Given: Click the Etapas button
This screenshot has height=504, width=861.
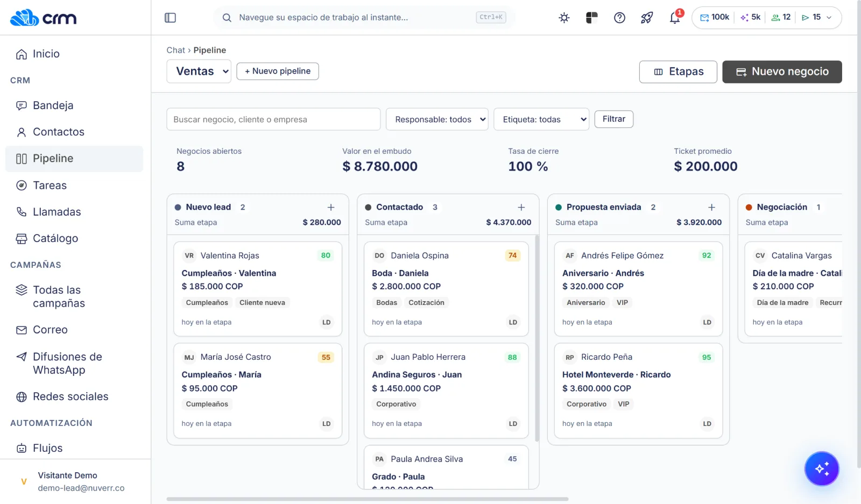Looking at the screenshot, I should 678,72.
